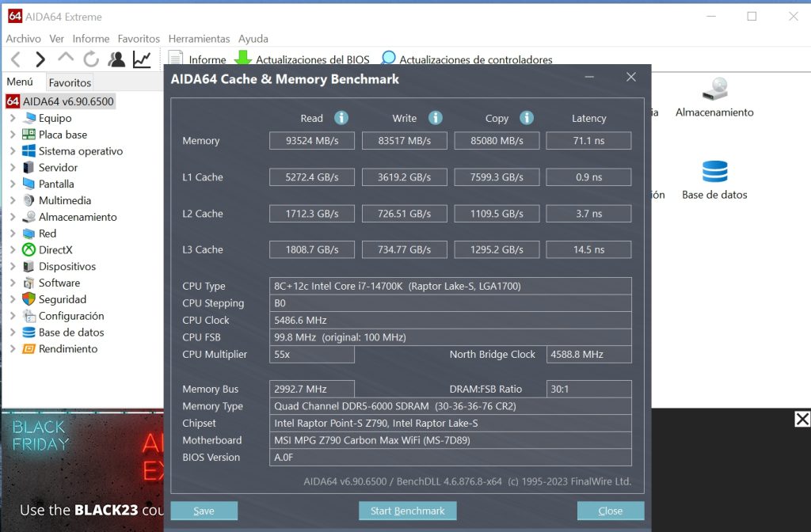
Task: Click the up-level arrow icon
Action: [x=66, y=58]
